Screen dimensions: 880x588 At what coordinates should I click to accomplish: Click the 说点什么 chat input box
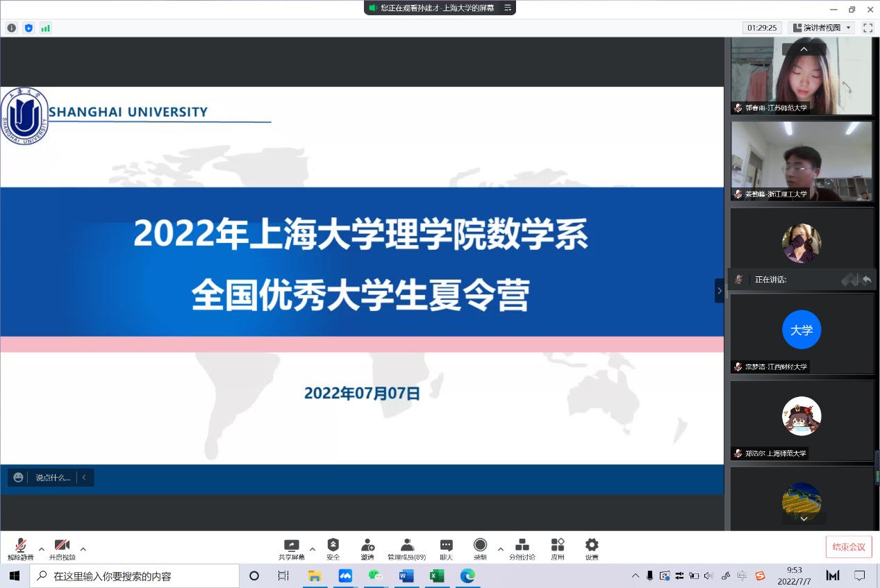pyautogui.click(x=53, y=478)
